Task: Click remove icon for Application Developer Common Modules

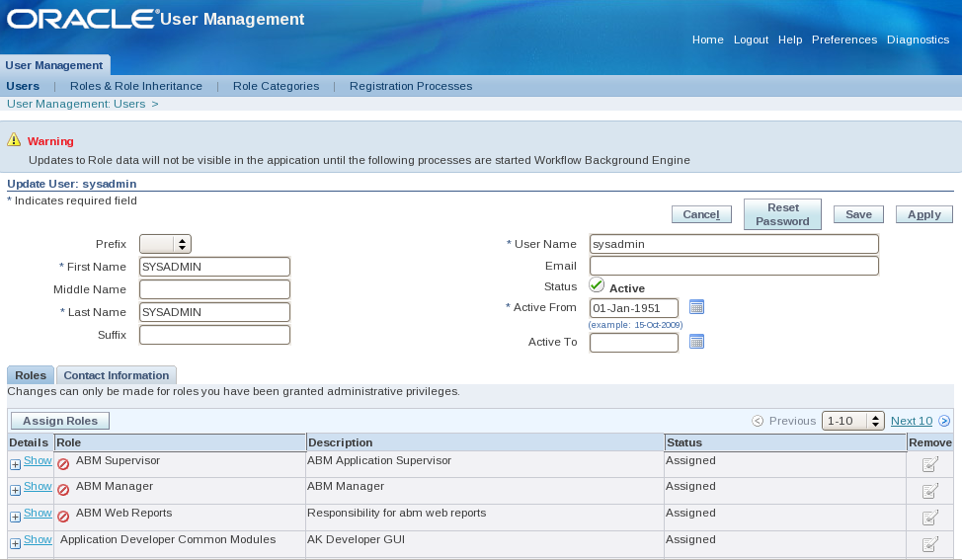Action: click(x=930, y=544)
